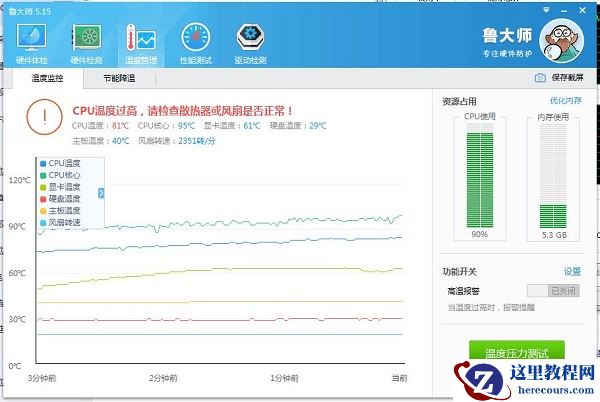
Task: Click the 2分钟前 axis label
Action: [x=163, y=378]
